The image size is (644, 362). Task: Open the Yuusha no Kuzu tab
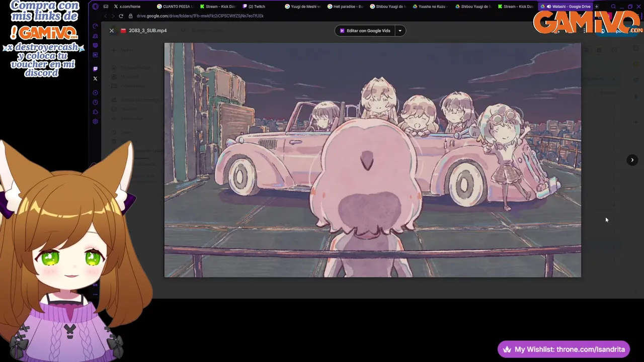(x=430, y=7)
